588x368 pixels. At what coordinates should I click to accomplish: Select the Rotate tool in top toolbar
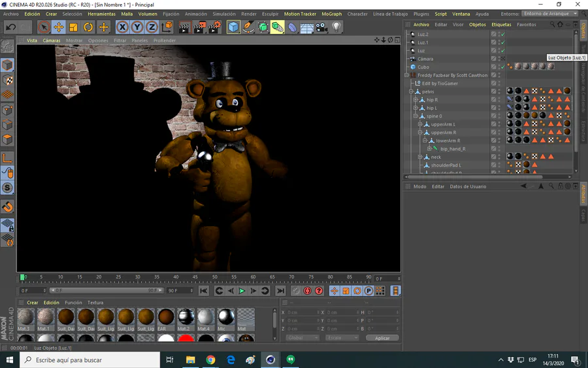tap(88, 27)
